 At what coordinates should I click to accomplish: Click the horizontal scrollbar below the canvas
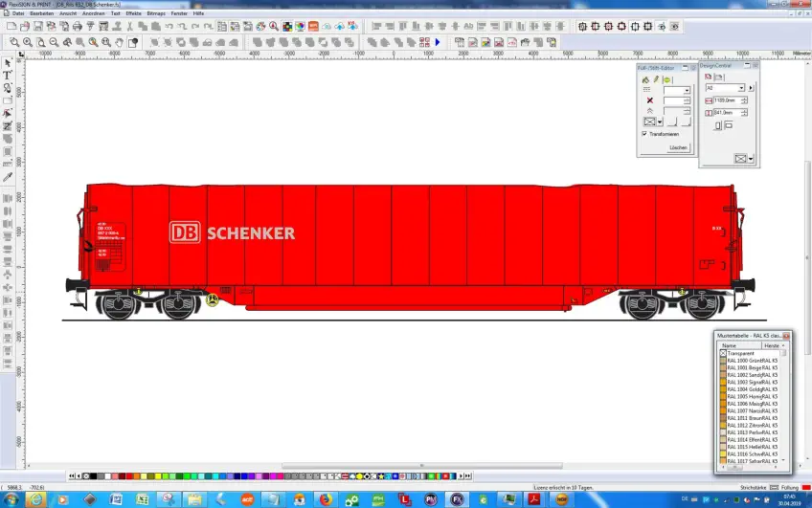pos(421,466)
